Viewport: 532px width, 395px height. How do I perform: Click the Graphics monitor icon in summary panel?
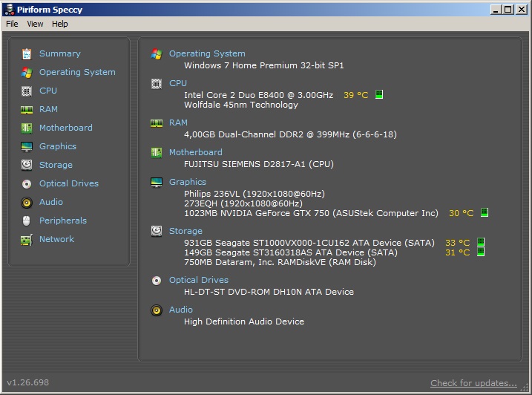click(x=157, y=183)
